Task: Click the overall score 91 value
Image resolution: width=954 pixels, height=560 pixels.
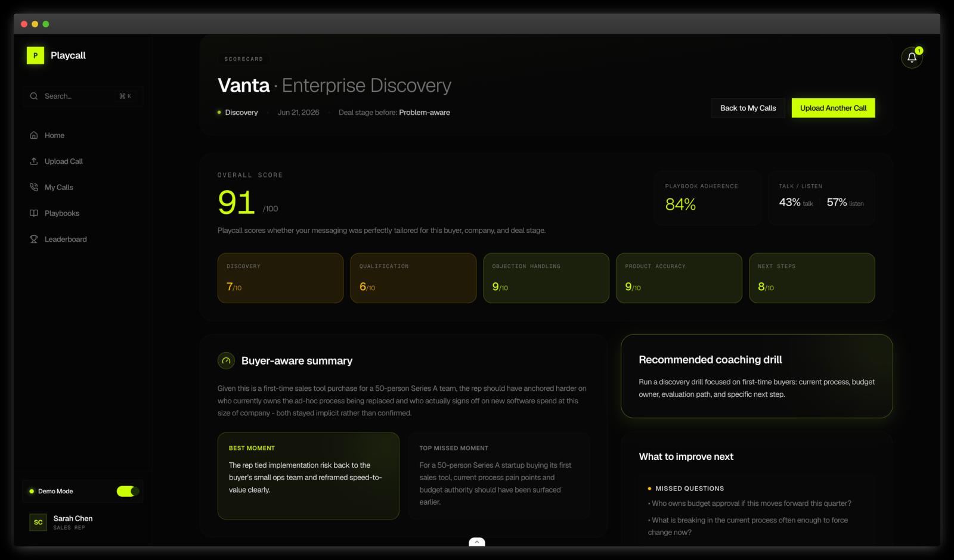Action: (237, 202)
